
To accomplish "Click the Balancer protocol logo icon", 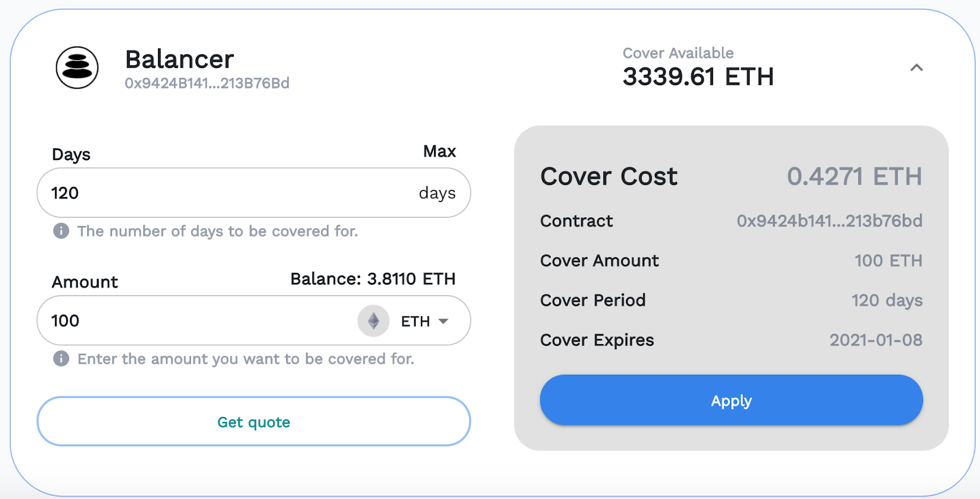I will tap(77, 67).
